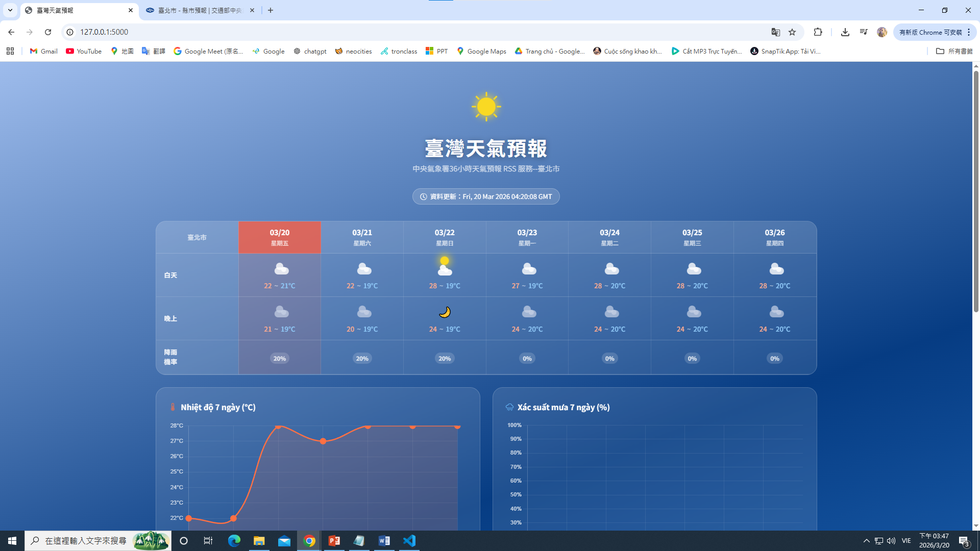Open the Chrome three-dot menu

click(x=969, y=32)
